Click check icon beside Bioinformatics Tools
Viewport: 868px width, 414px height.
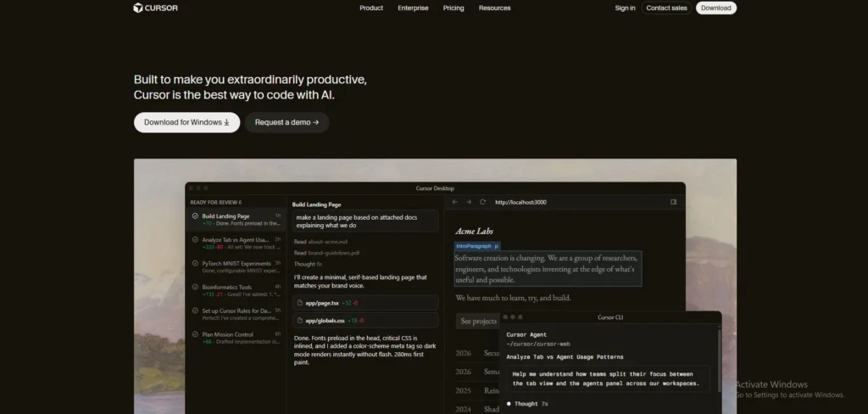195,287
